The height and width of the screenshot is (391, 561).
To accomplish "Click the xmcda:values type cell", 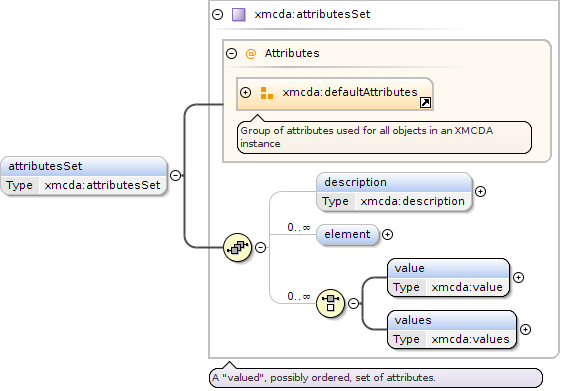I will (470, 339).
